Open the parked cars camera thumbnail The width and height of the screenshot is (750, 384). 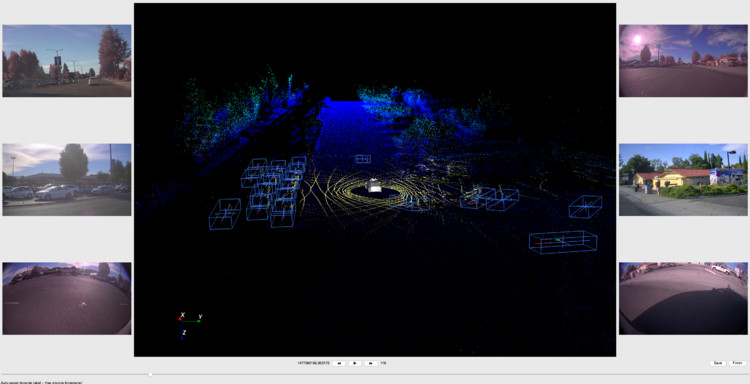(66, 179)
